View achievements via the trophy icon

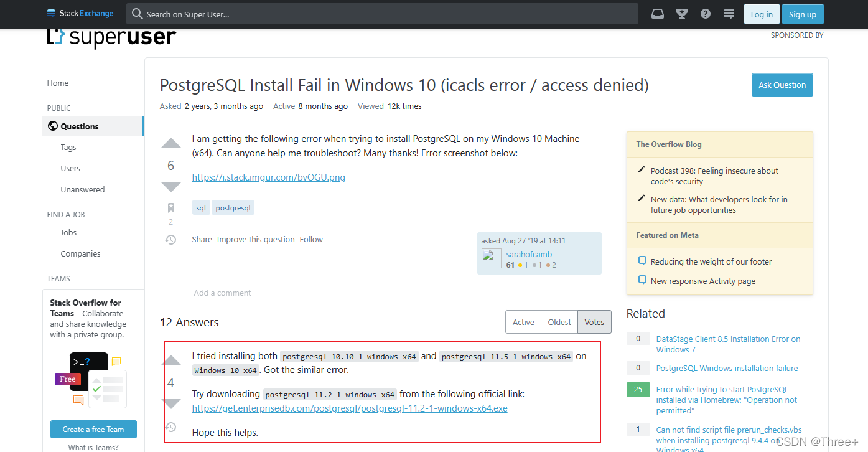[x=681, y=14]
